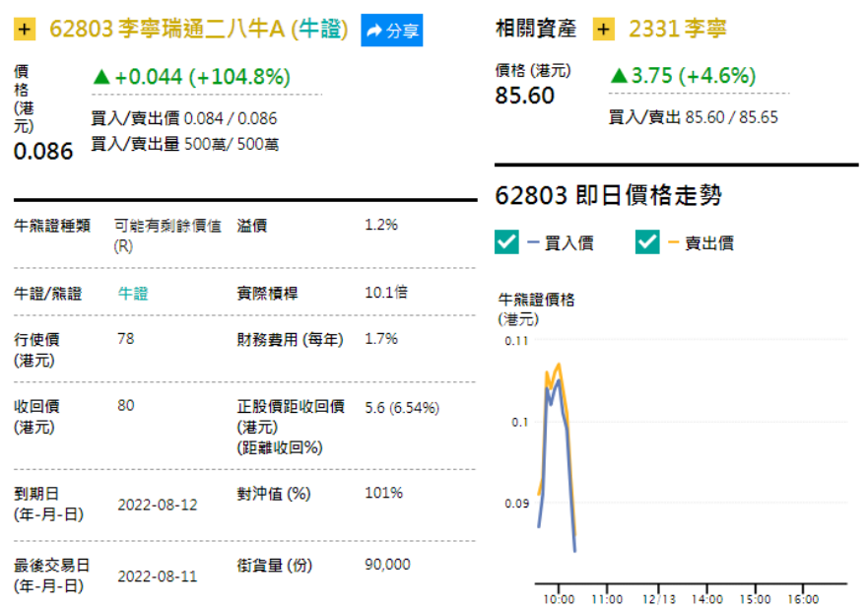Screen dimensions: 868x610
Task: Click the green 牛證 type link
Action: [x=133, y=294]
